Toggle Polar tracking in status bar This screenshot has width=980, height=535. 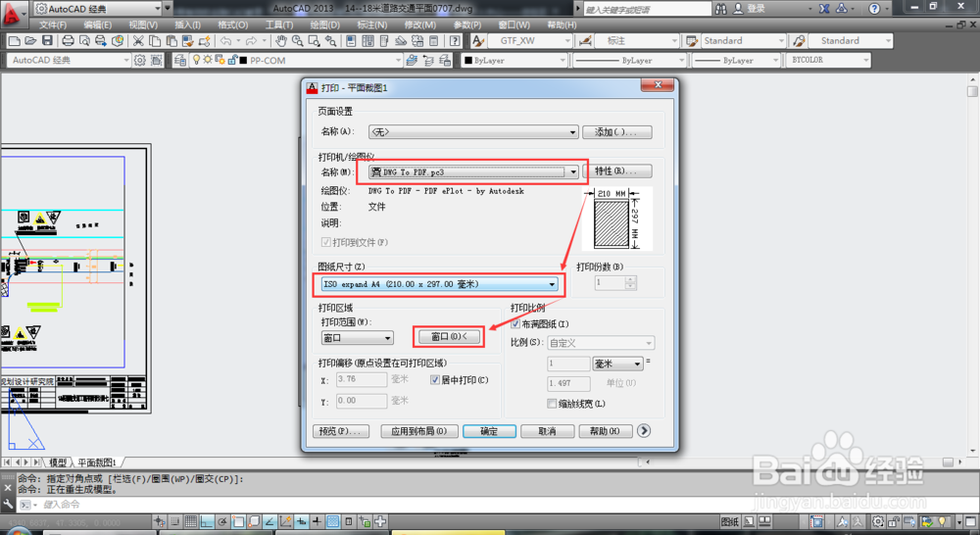click(222, 521)
